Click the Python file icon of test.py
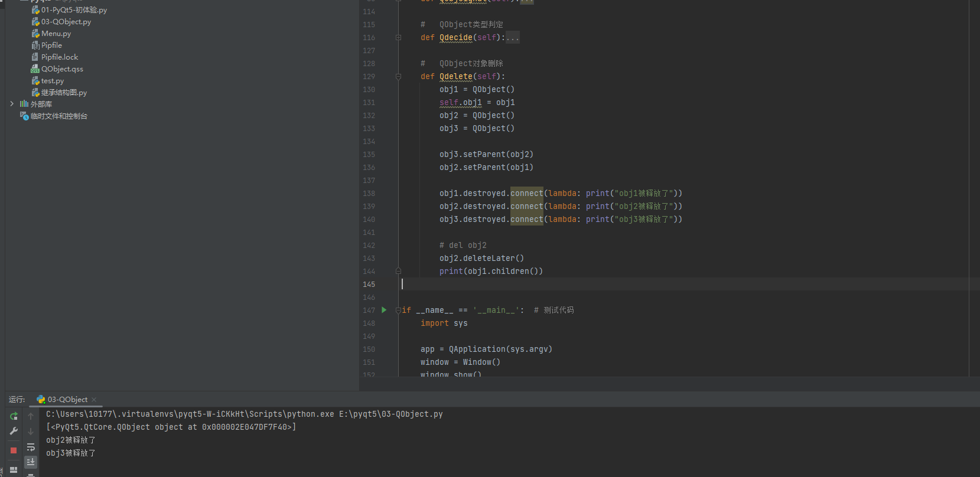Screen dimensions: 980x477 pos(35,81)
